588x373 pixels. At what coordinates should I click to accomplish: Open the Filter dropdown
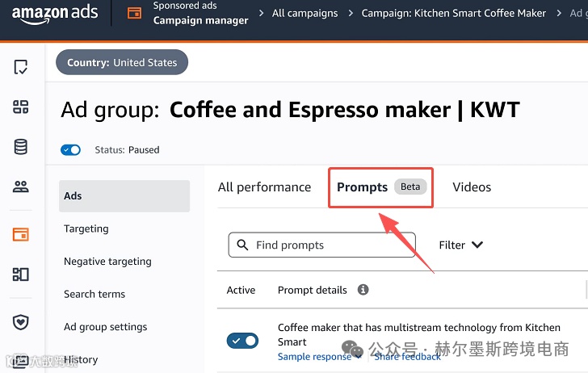tap(461, 245)
